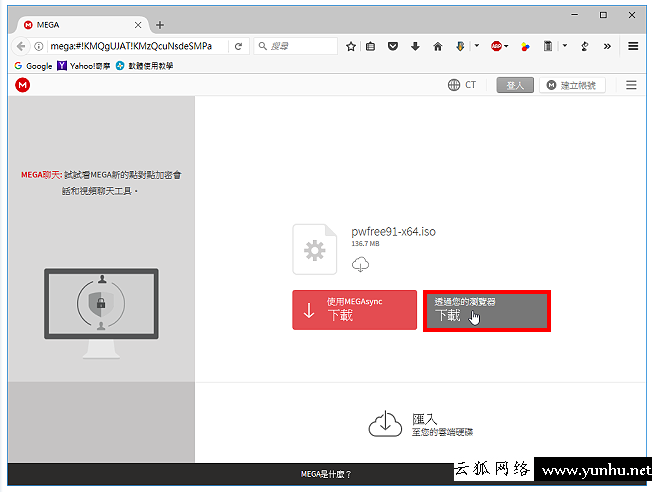Bookmark this page with the star icon

[351, 46]
